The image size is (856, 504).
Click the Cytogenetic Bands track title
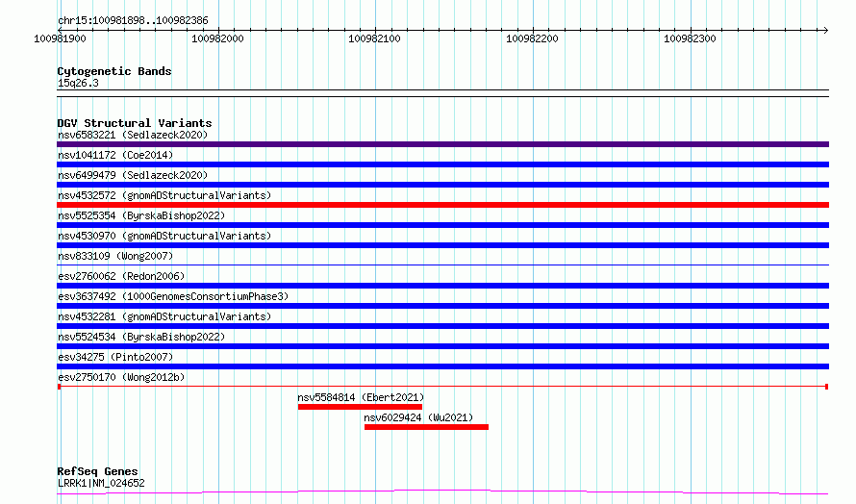tap(114, 71)
